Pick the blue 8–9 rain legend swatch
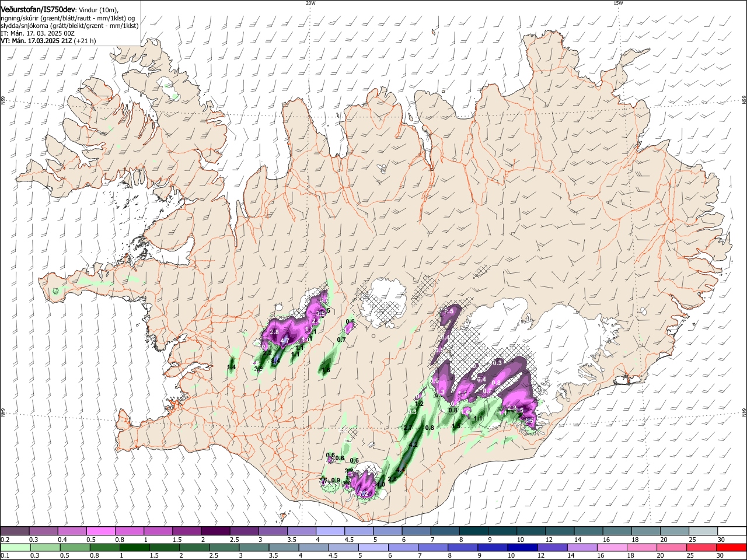Screen dimensions: 747x560 pyautogui.click(x=463, y=547)
